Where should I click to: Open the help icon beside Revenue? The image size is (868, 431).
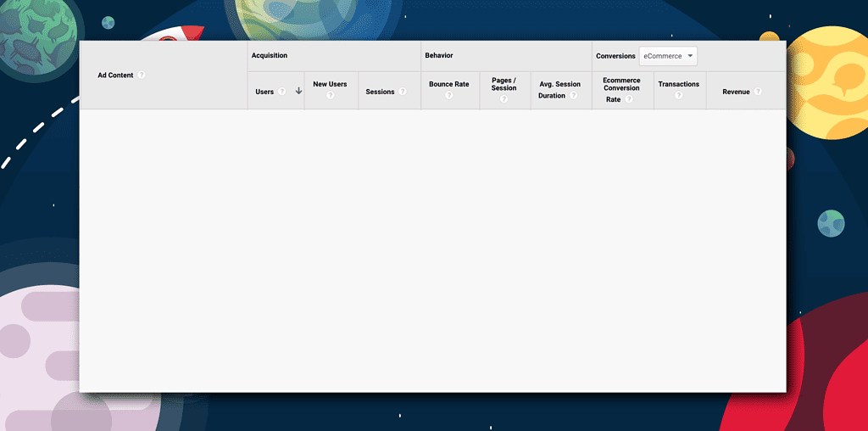758,92
